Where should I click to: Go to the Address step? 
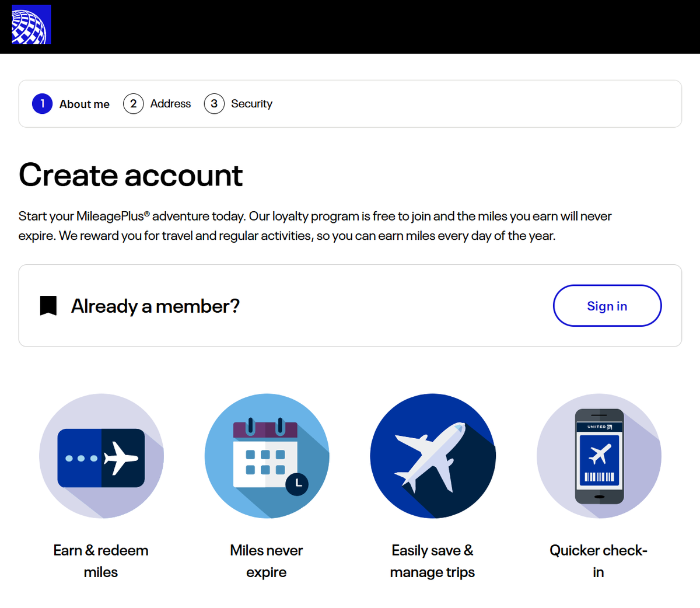click(x=170, y=104)
